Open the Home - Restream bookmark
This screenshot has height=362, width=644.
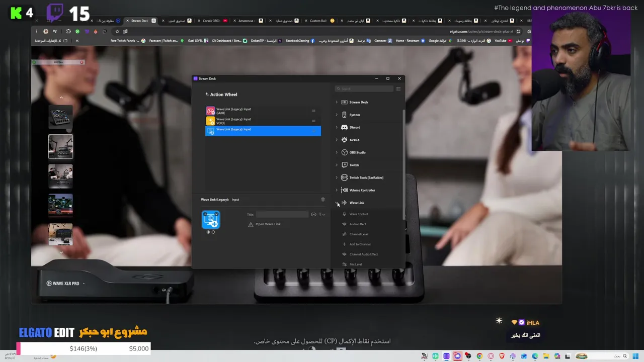click(410, 41)
